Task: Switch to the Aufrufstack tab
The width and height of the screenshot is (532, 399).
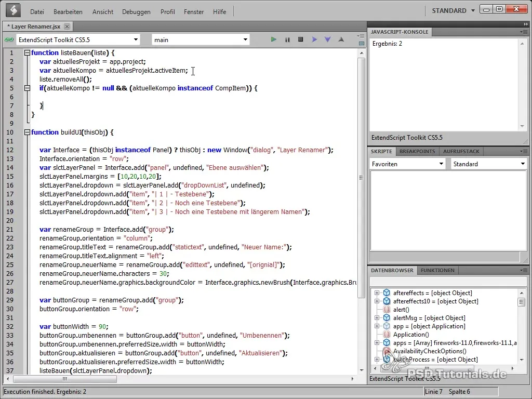Action: (x=461, y=151)
